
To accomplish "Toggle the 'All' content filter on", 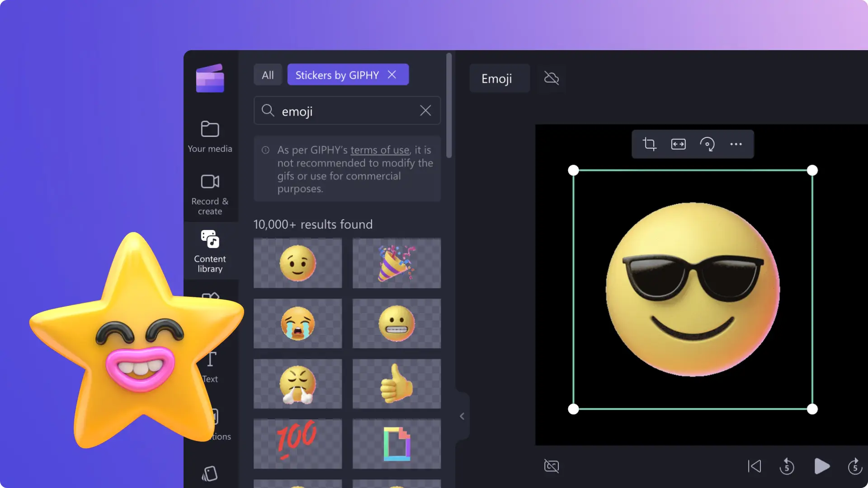I will [x=267, y=75].
